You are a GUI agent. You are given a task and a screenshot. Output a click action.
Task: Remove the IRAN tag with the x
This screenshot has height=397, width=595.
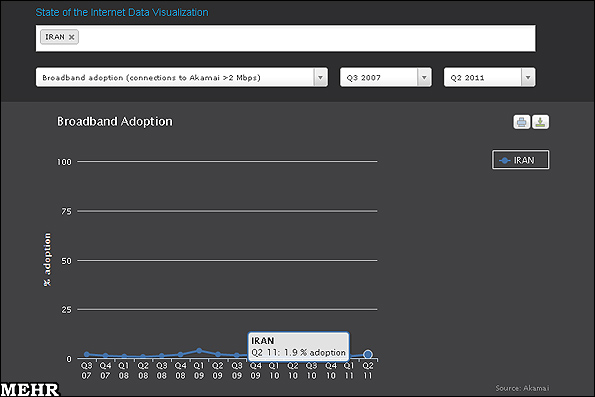point(71,37)
